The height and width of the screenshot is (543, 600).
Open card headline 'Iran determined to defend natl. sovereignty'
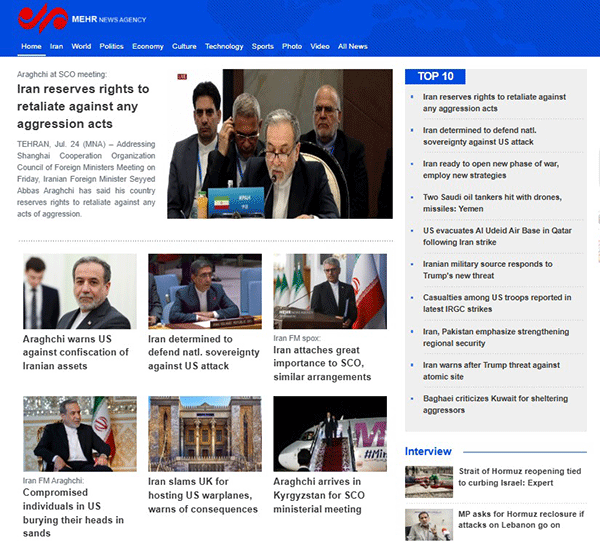click(x=204, y=352)
